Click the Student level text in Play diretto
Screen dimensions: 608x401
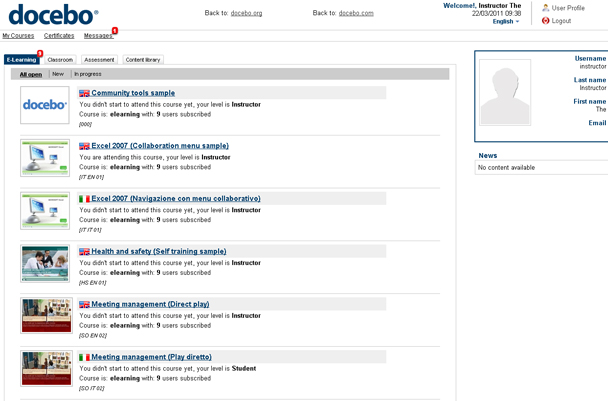[x=244, y=368]
